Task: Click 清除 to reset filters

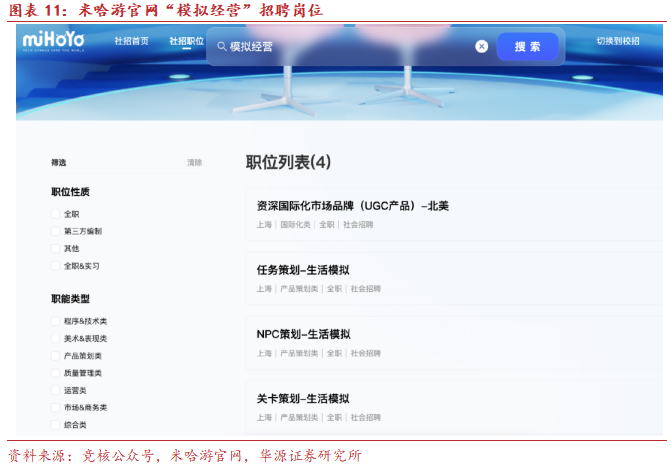Action: [x=194, y=162]
